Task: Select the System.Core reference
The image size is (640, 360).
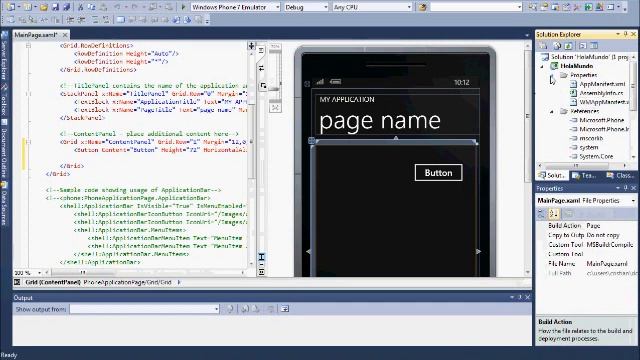Action: pos(596,156)
